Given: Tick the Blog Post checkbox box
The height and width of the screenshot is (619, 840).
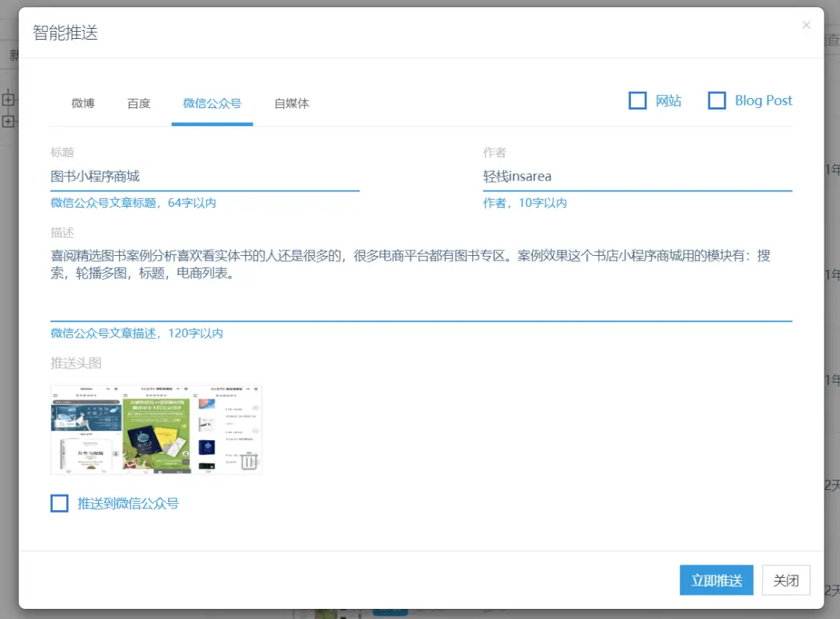Looking at the screenshot, I should pyautogui.click(x=716, y=101).
